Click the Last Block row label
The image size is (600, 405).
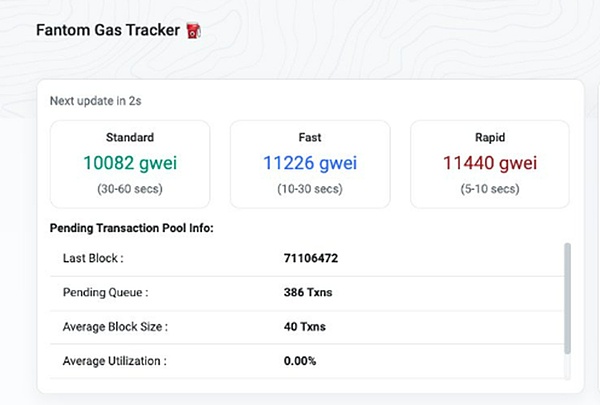(92, 258)
